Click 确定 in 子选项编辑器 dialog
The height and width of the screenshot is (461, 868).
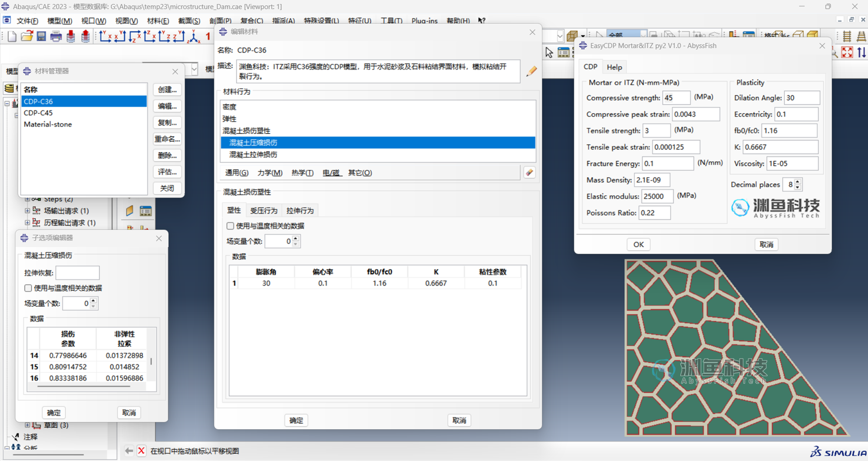[54, 413]
